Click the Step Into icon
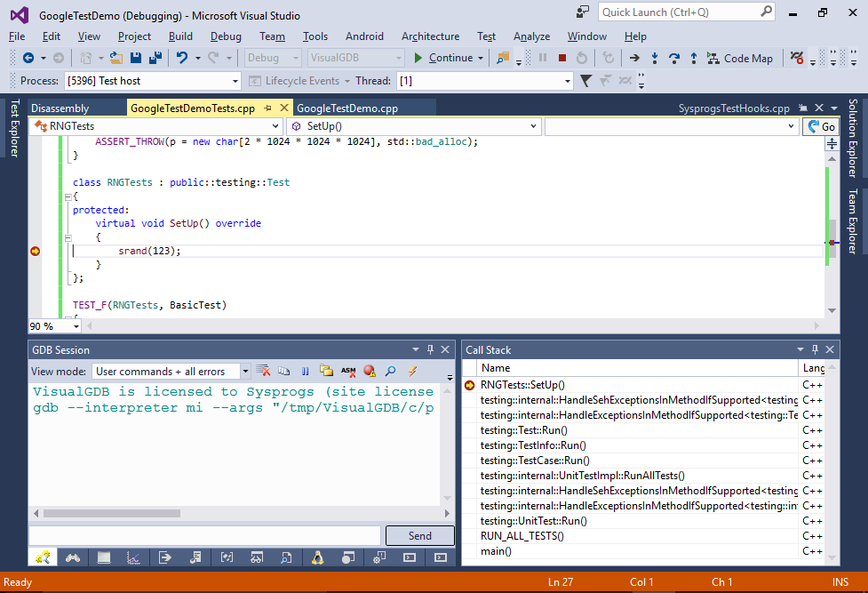Image resolution: width=868 pixels, height=593 pixels. 654,58
